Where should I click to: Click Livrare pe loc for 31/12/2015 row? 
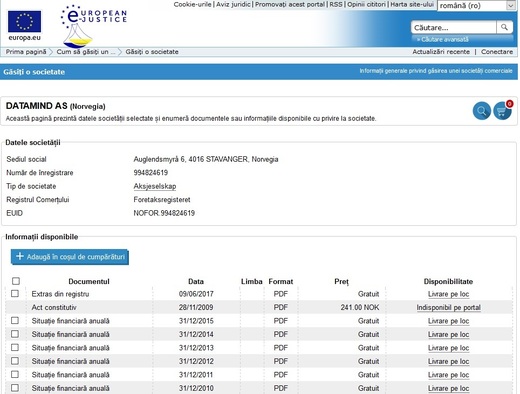coord(448,321)
